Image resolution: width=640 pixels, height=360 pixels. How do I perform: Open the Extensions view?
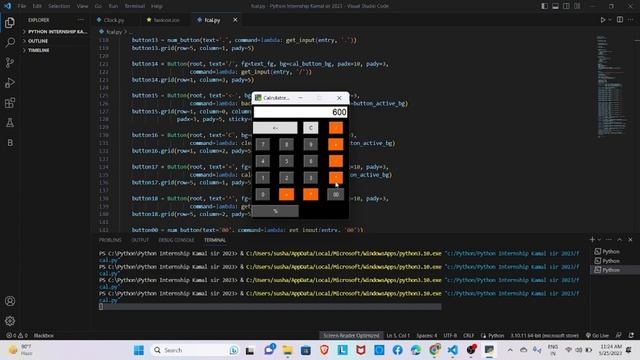pyautogui.click(x=10, y=102)
